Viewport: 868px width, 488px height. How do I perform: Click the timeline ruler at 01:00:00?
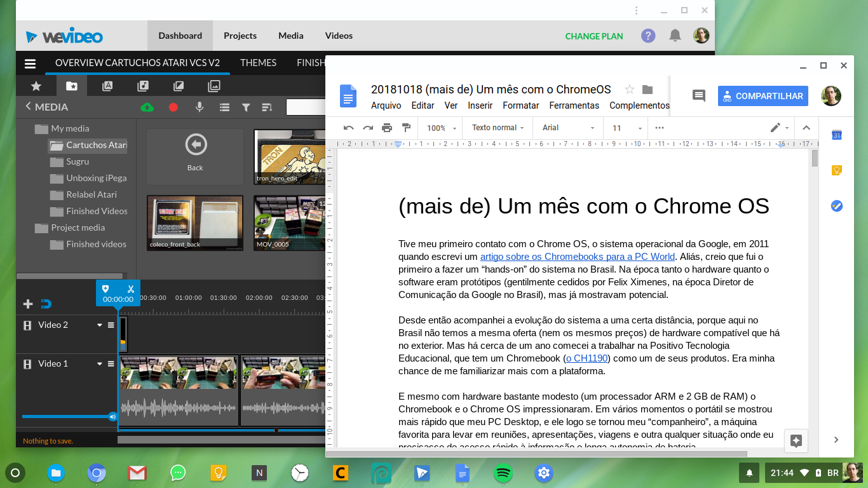(x=189, y=297)
